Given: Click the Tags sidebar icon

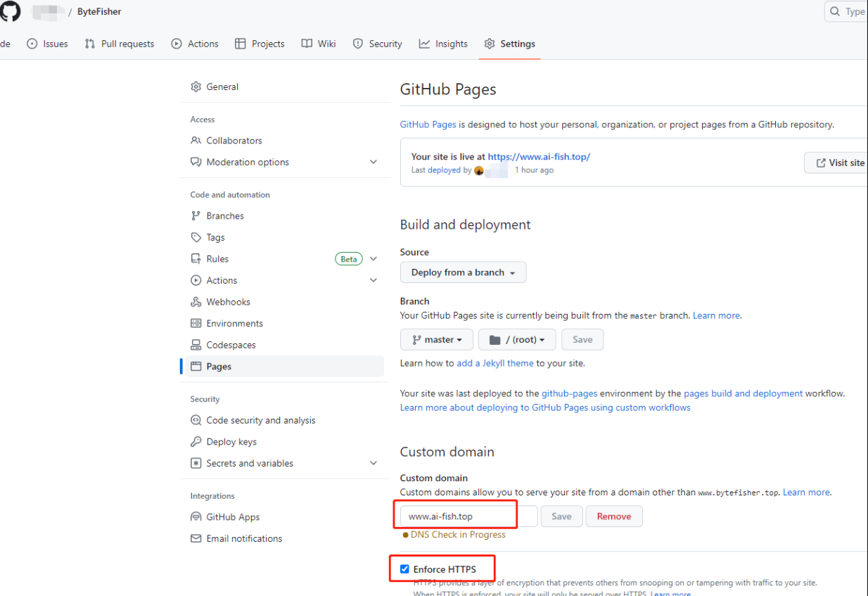Looking at the screenshot, I should (196, 237).
